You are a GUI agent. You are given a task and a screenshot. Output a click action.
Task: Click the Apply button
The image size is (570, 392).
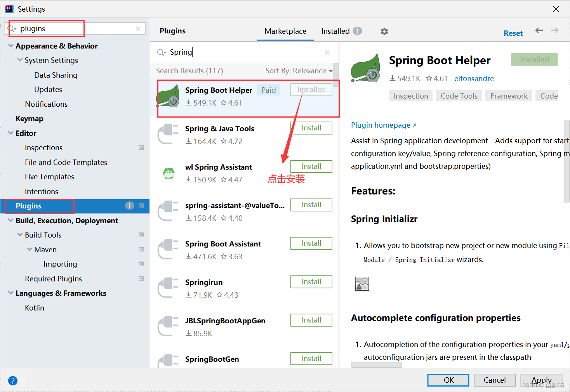pyautogui.click(x=541, y=380)
